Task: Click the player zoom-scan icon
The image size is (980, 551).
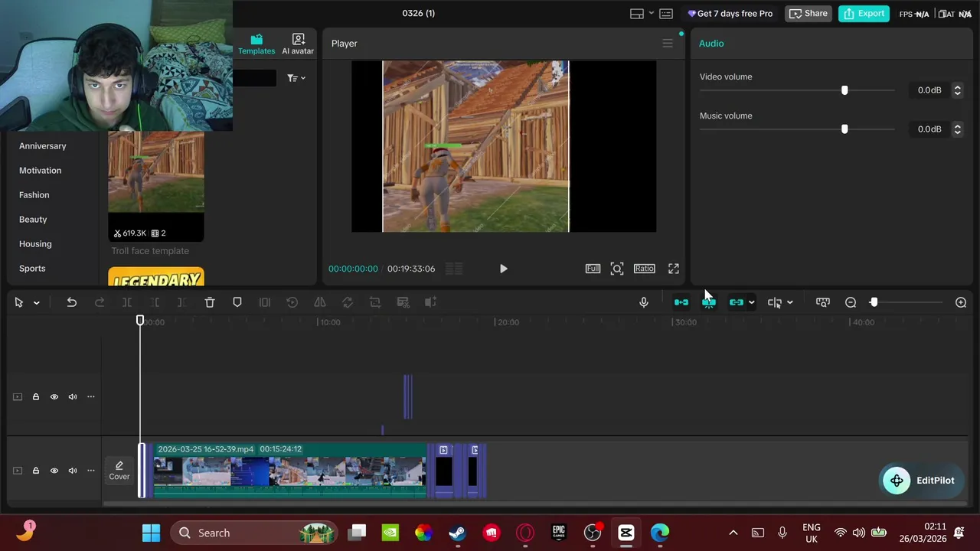Action: point(617,269)
